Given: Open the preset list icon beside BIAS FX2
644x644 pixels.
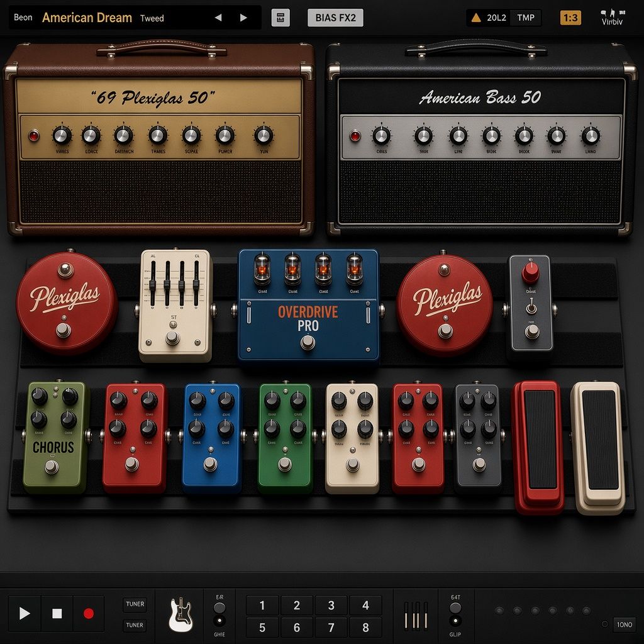Looking at the screenshot, I should point(280,18).
